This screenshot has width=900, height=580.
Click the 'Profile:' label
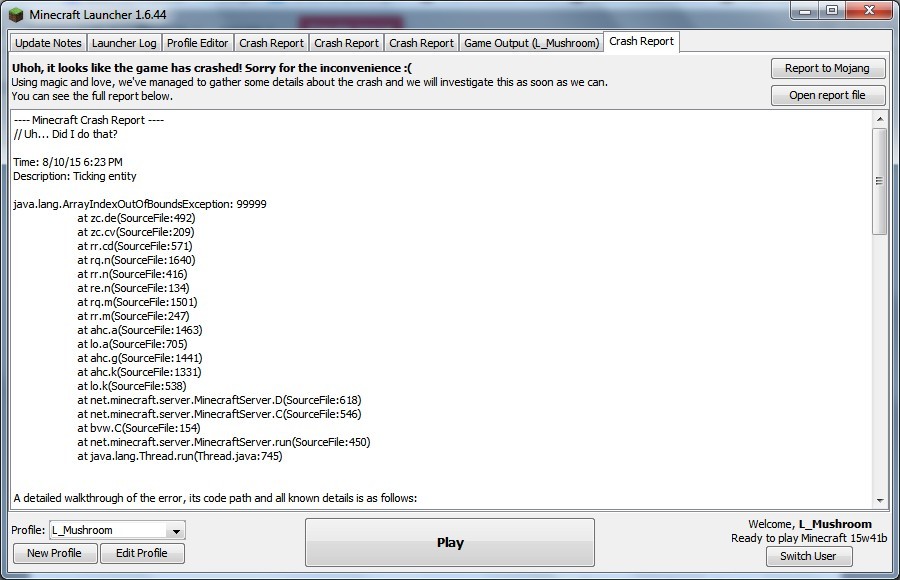(x=28, y=530)
